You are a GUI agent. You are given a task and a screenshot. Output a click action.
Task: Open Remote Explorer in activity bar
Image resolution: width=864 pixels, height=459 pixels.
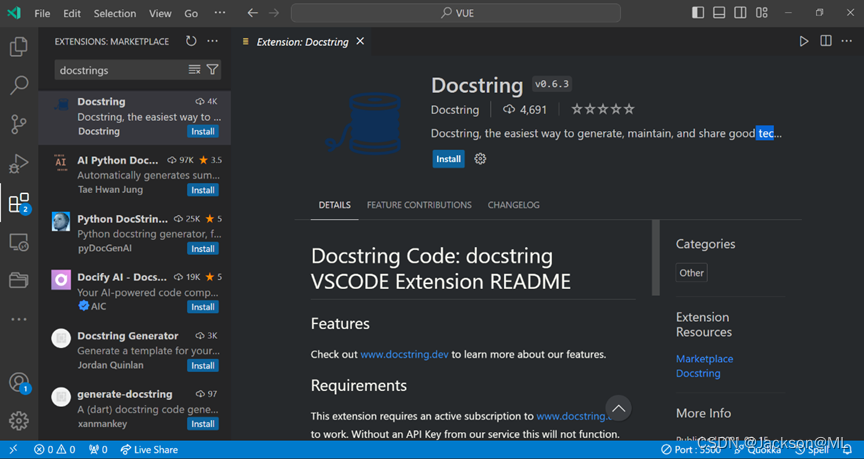point(19,242)
